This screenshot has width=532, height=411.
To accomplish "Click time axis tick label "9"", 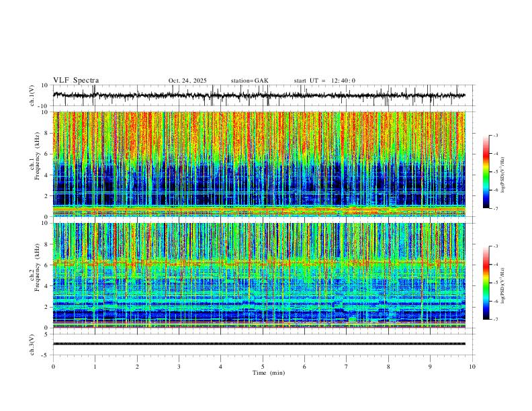I will point(430,367).
